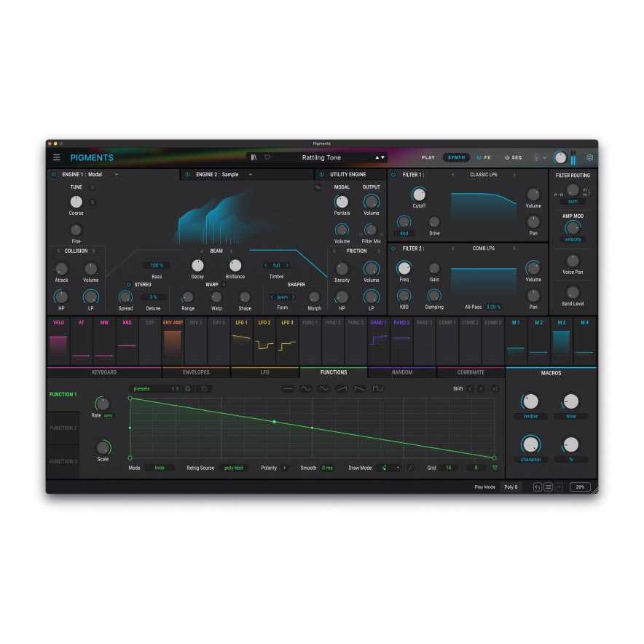Click the Rate sync button
The height and width of the screenshot is (644, 644).
tap(108, 416)
